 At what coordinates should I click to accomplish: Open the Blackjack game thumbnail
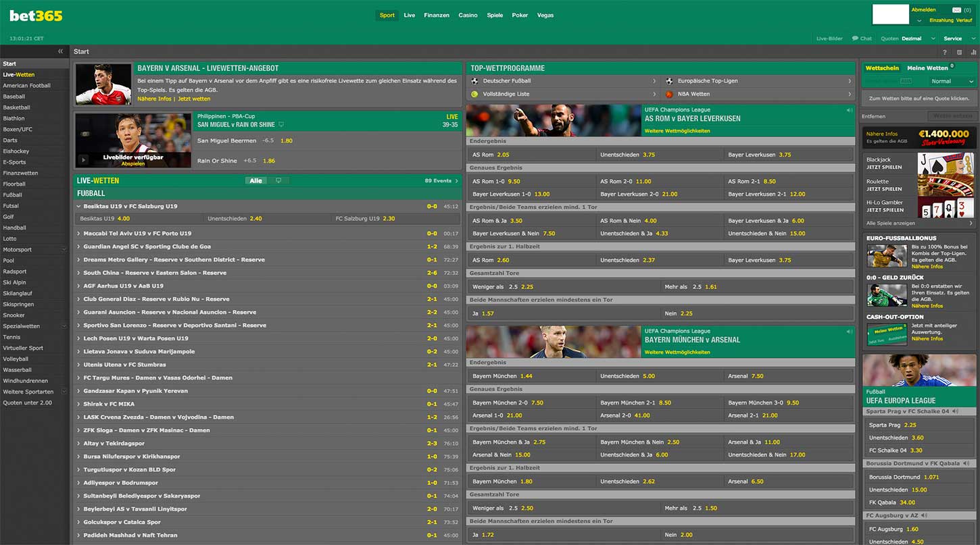pyautogui.click(x=946, y=164)
